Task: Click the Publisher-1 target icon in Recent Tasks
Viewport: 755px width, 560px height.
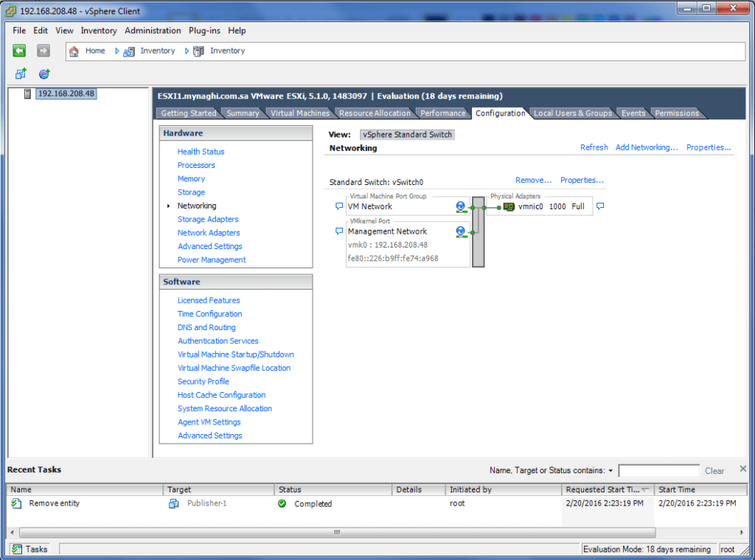Action: tap(173, 503)
